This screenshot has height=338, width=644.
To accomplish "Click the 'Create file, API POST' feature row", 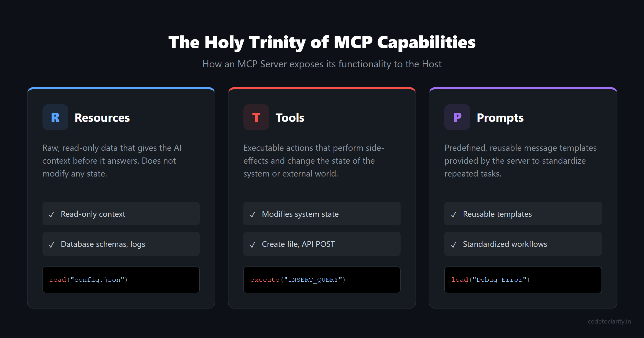I will [x=322, y=244].
